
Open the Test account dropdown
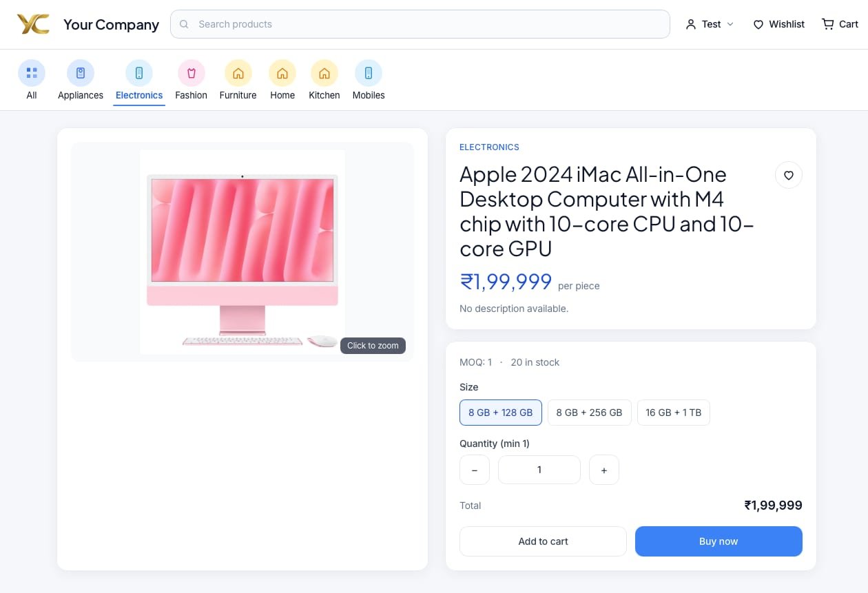coord(710,24)
